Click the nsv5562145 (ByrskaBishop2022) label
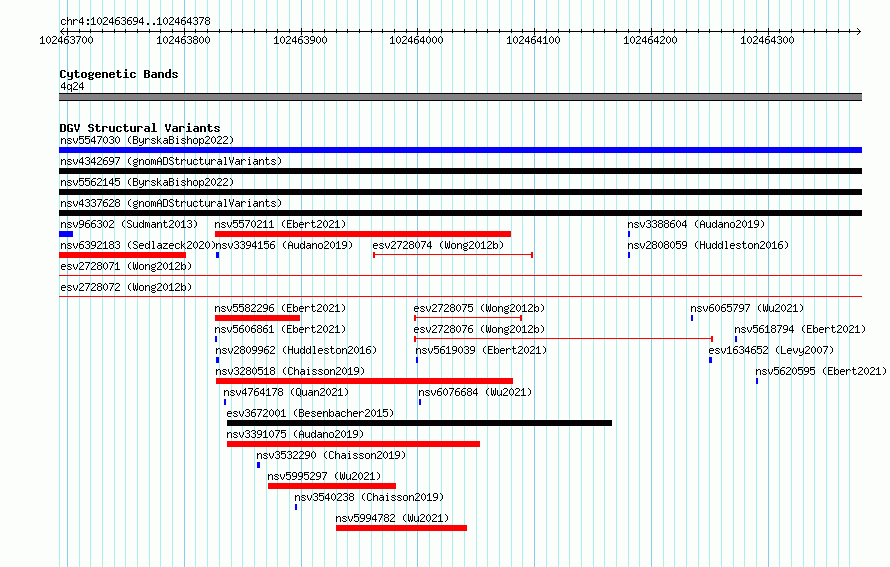This screenshot has width=890, height=567. (x=147, y=182)
